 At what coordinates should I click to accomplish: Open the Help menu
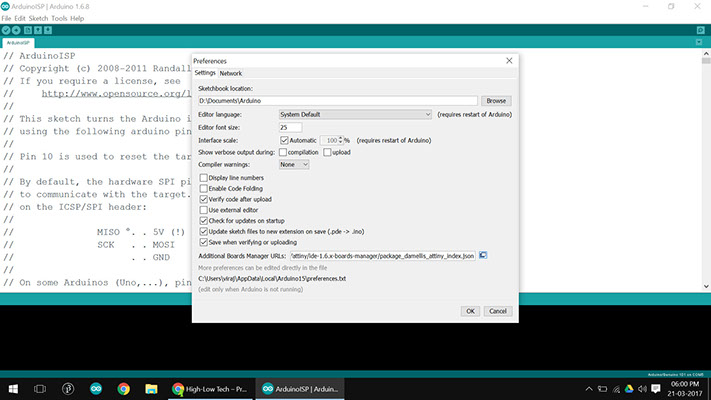77,19
